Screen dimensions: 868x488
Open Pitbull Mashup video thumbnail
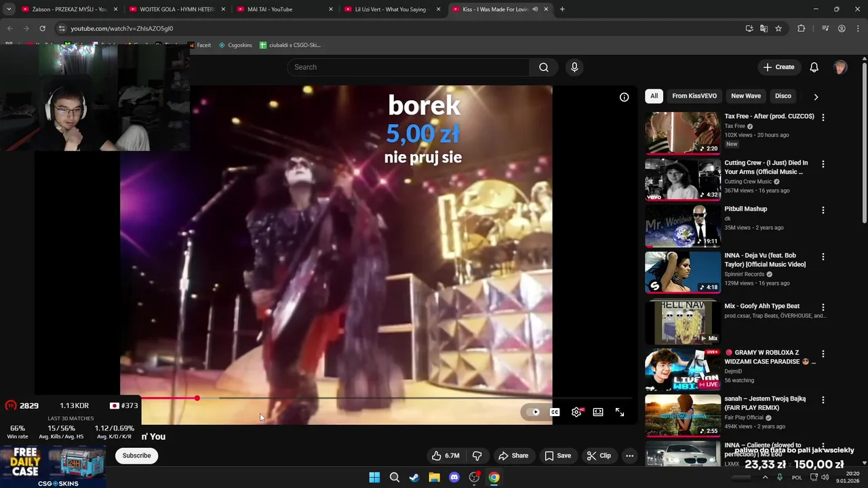coord(682,226)
